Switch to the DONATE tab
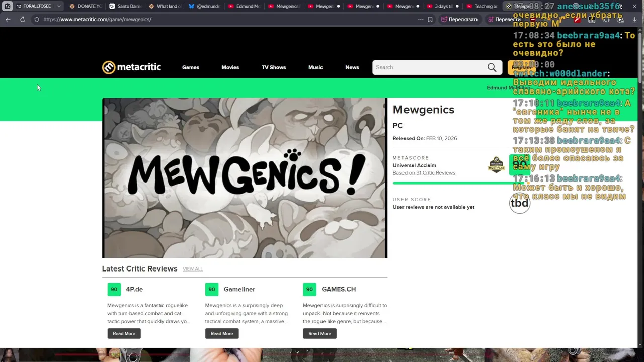 pos(85,6)
